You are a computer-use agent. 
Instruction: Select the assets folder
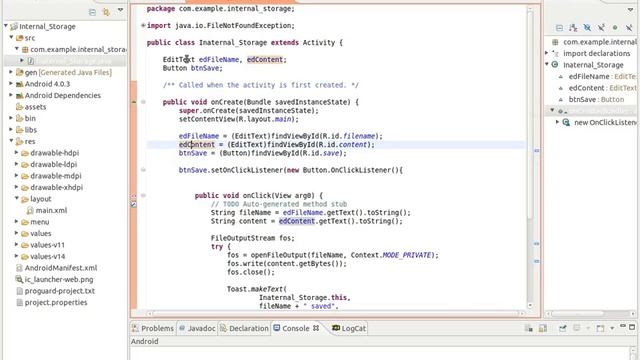(x=36, y=107)
